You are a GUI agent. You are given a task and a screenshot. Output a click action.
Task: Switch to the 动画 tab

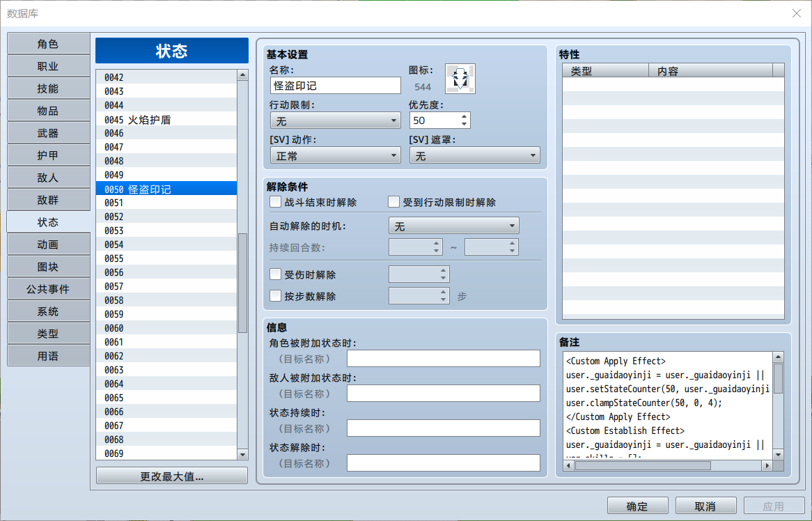pos(48,244)
